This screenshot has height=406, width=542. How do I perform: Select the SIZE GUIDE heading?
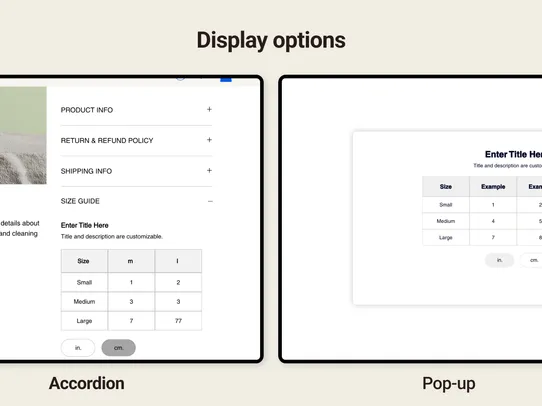point(80,201)
